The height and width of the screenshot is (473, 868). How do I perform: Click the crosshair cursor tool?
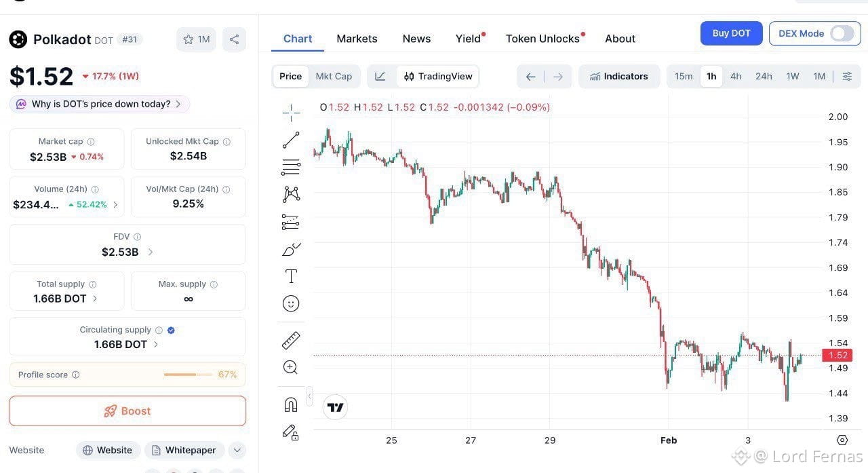(291, 113)
